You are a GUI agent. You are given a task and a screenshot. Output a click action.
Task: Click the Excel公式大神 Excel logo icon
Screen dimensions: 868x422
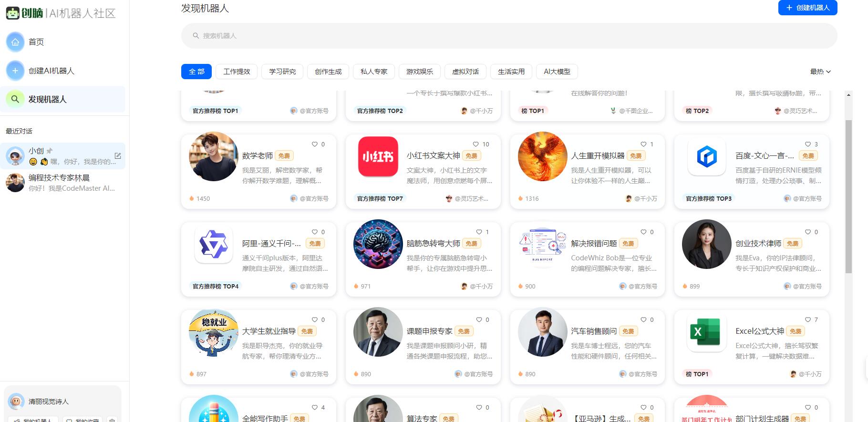click(x=706, y=332)
